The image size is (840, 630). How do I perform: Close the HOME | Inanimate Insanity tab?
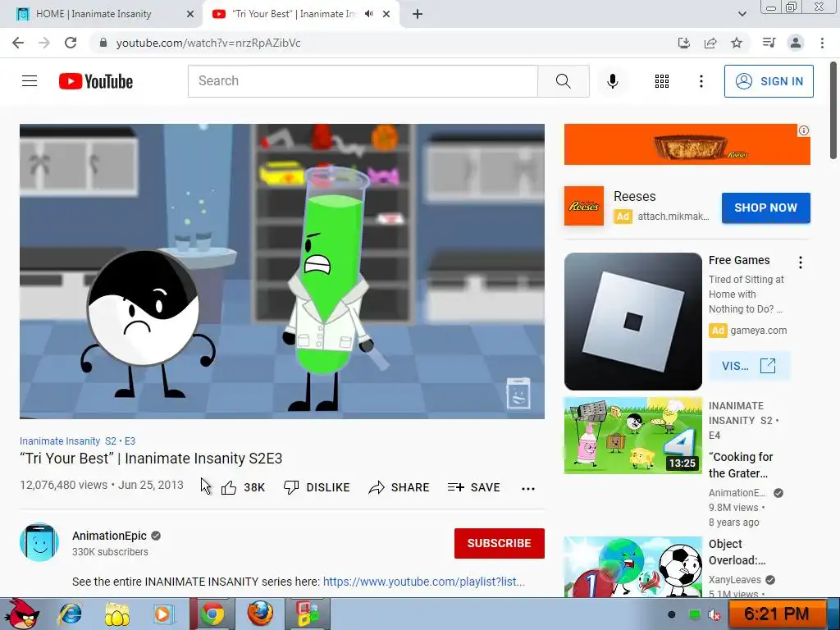(x=190, y=14)
